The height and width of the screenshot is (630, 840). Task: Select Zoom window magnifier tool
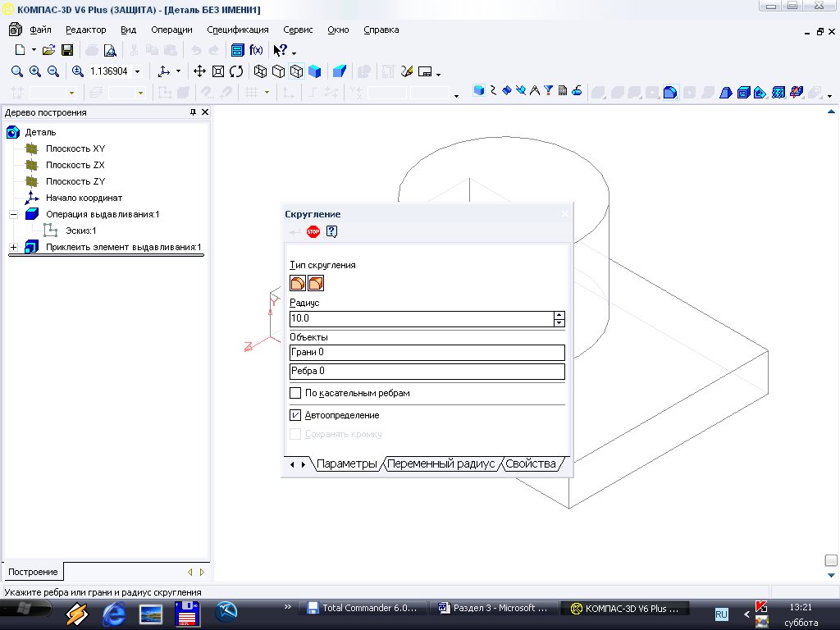click(x=17, y=71)
